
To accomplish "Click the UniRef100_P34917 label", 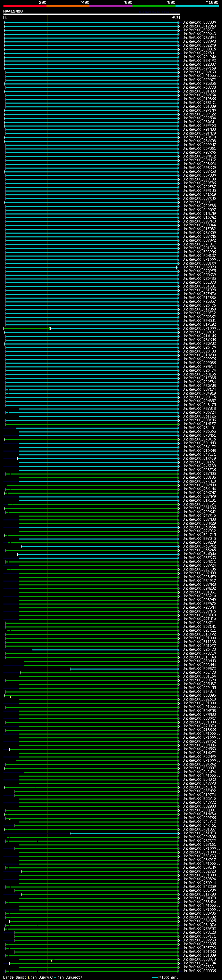I will 199,581.
